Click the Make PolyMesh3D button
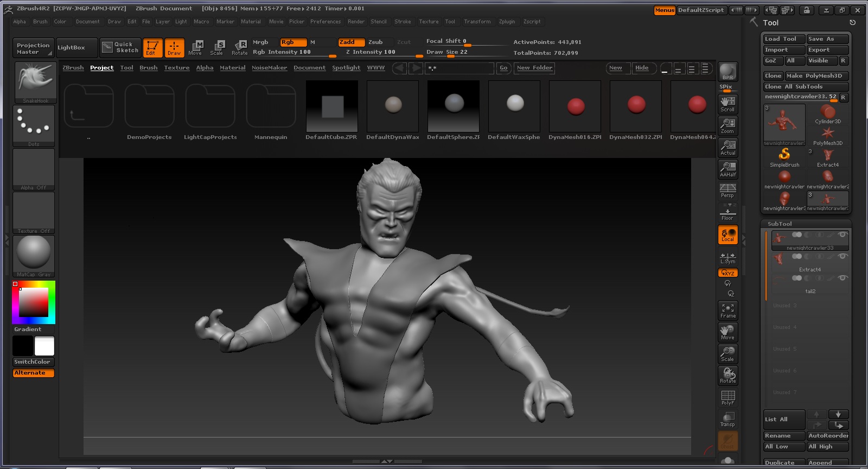The height and width of the screenshot is (469, 868). (816, 76)
